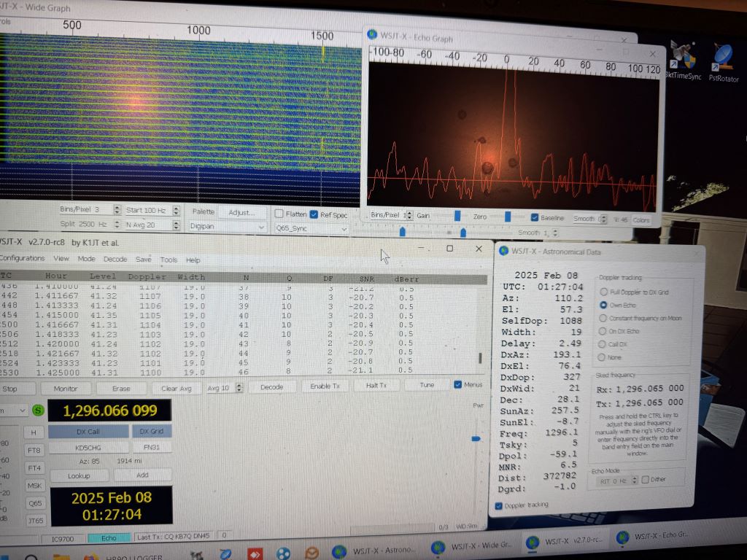The image size is (747, 560).
Task: Toggle the Baseline checkbox in Echo Graph
Action: point(535,217)
